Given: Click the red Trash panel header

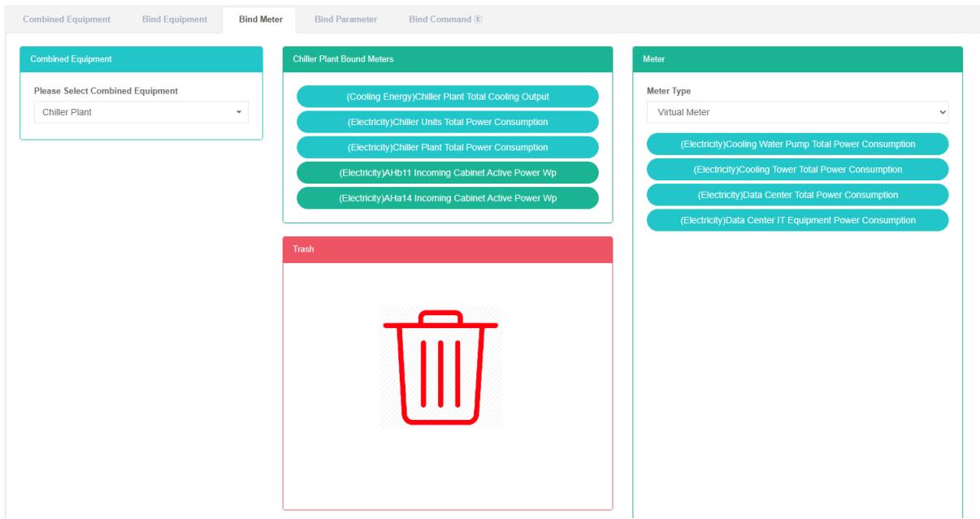Looking at the screenshot, I should 448,249.
